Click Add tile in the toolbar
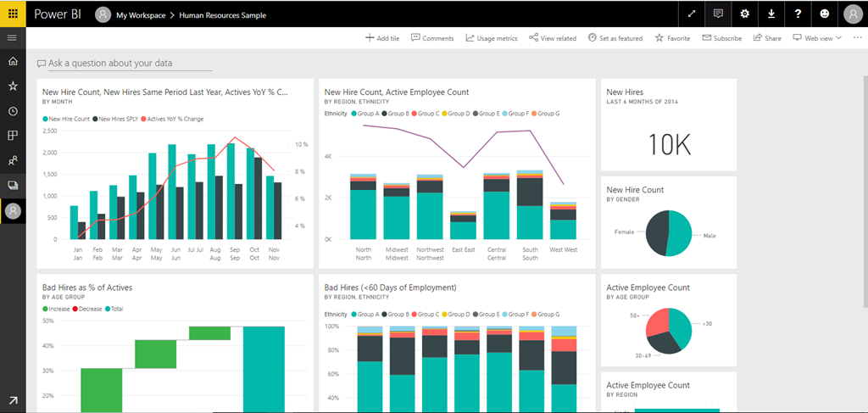 [382, 38]
